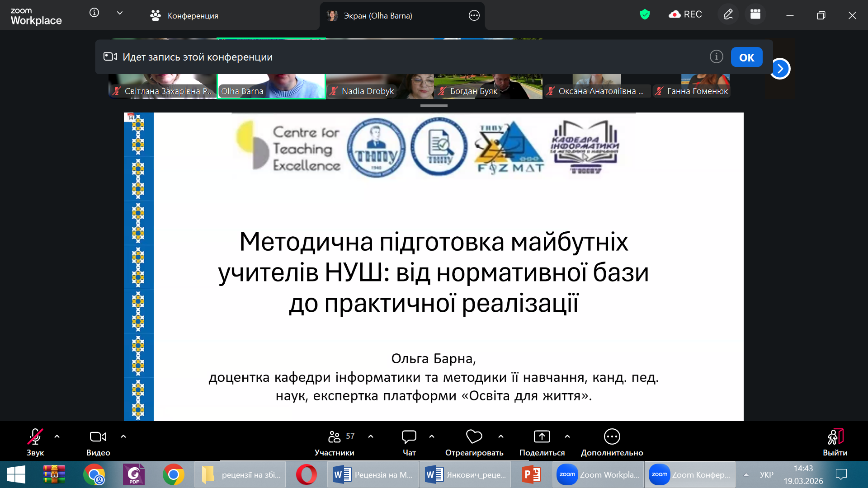Turn on camera with Видео button
Screen dimensions: 868x488
98,442
